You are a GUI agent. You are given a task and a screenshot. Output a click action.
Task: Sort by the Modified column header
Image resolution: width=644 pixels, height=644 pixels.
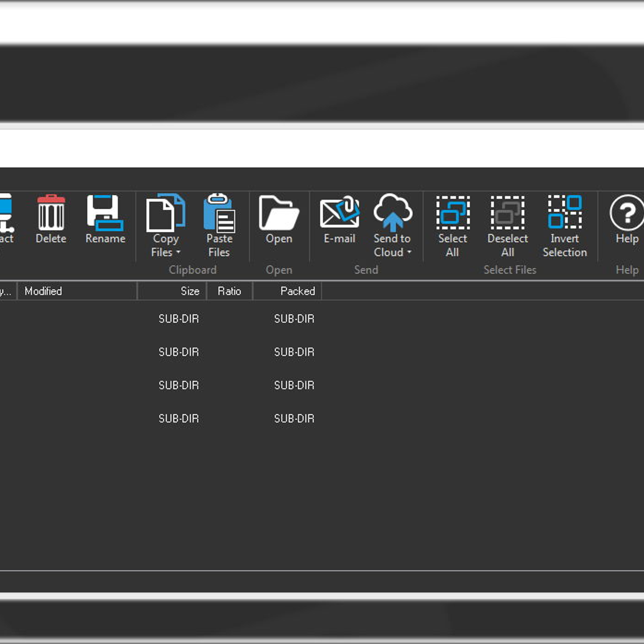[77, 291]
